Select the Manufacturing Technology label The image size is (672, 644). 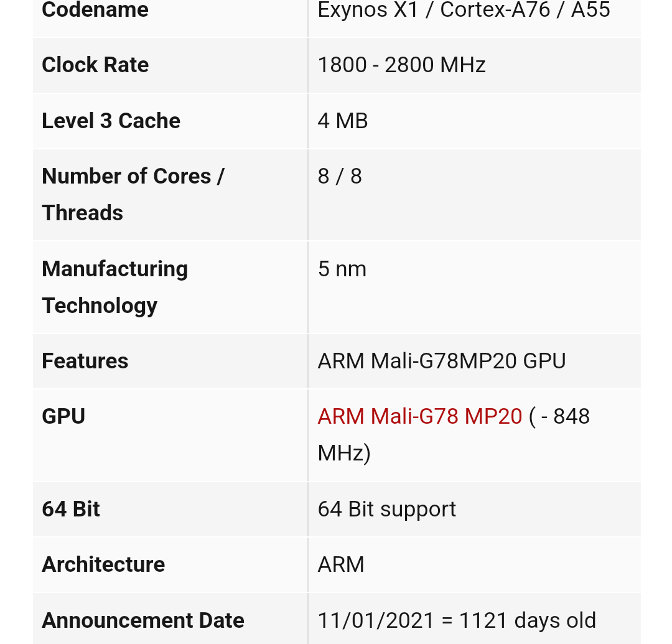click(x=115, y=287)
